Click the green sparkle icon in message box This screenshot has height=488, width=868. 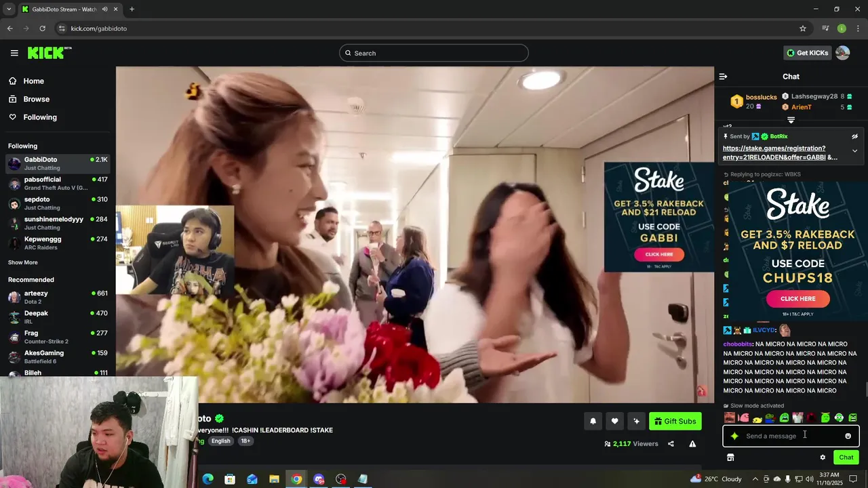coord(734,436)
